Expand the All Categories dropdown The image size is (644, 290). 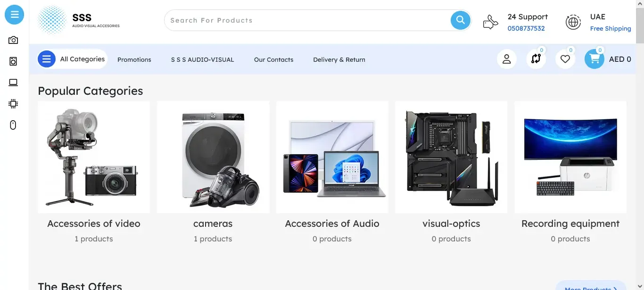tap(73, 59)
